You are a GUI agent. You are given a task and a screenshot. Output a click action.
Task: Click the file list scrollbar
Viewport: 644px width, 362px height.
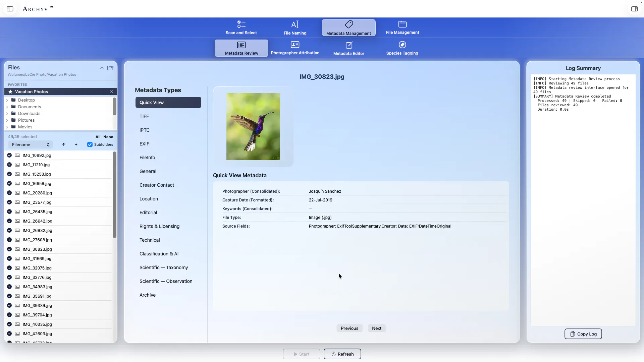[x=114, y=195]
